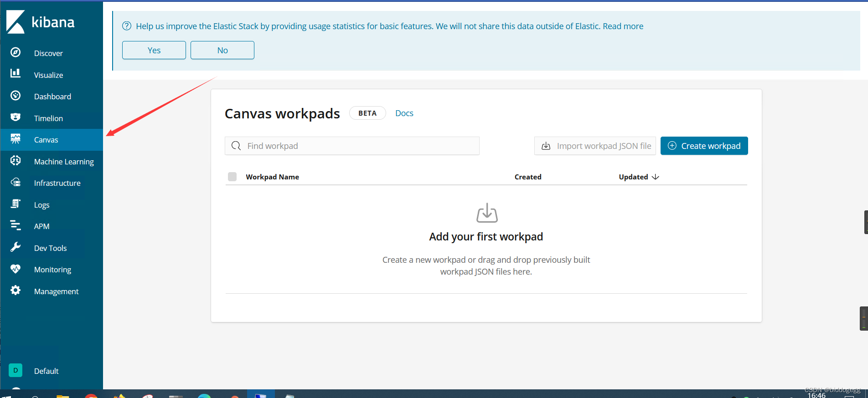Click the 'Canvas workpads' heading
The height and width of the screenshot is (398, 868).
[282, 113]
